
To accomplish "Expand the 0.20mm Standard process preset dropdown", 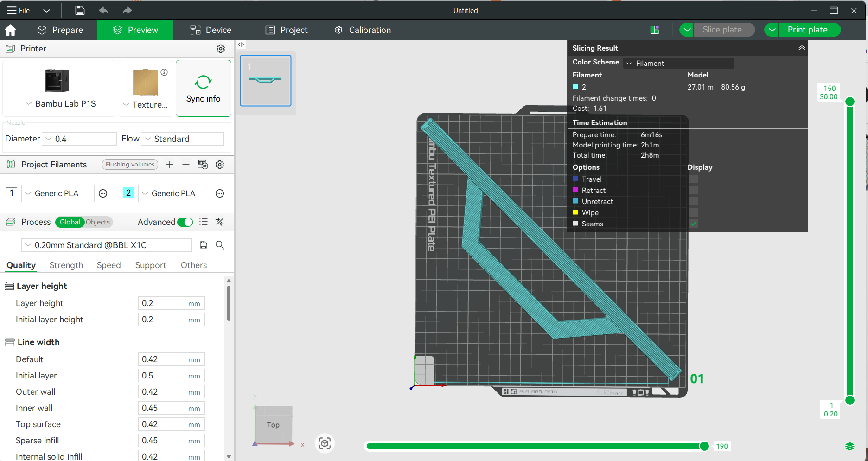I will [x=107, y=245].
